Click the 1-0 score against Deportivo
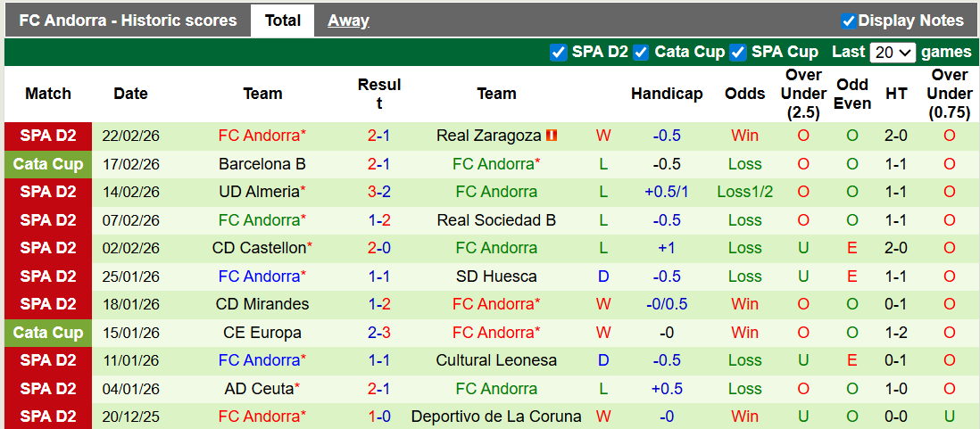This screenshot has width=980, height=429. pyautogui.click(x=378, y=417)
